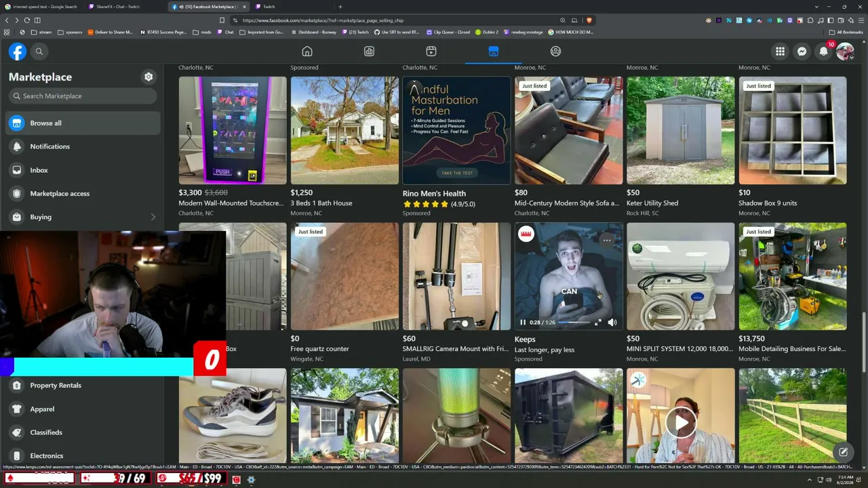Pause the Keeps sponsored video
The width and height of the screenshot is (868, 488).
[x=523, y=323]
